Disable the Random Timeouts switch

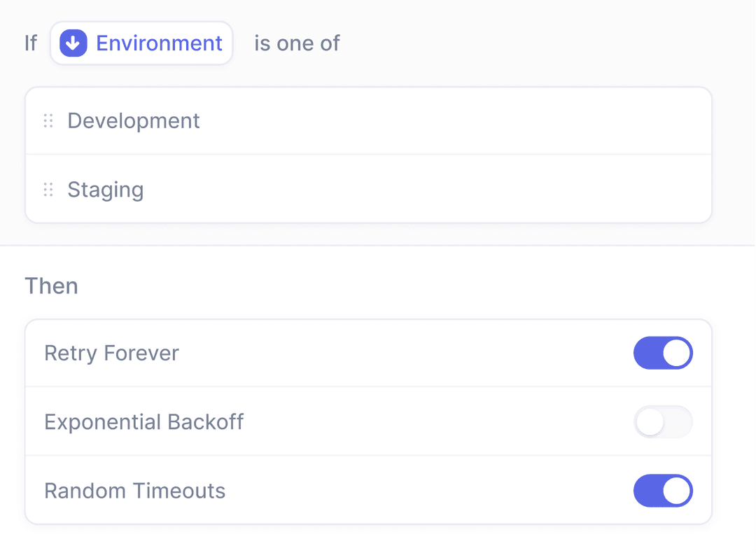coord(662,491)
